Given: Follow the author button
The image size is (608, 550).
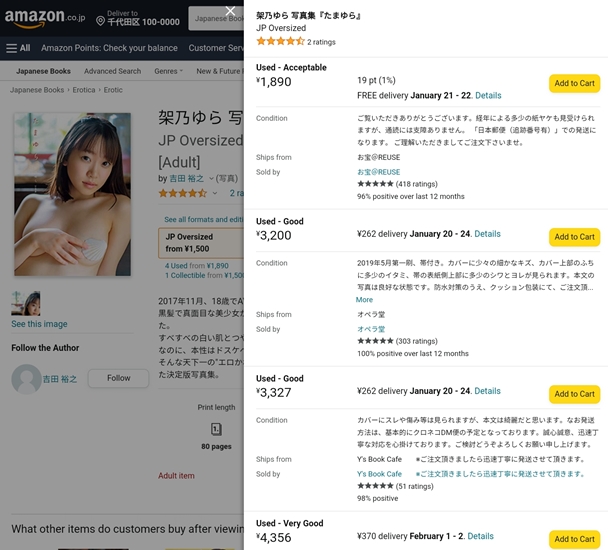Looking at the screenshot, I should 118,378.
